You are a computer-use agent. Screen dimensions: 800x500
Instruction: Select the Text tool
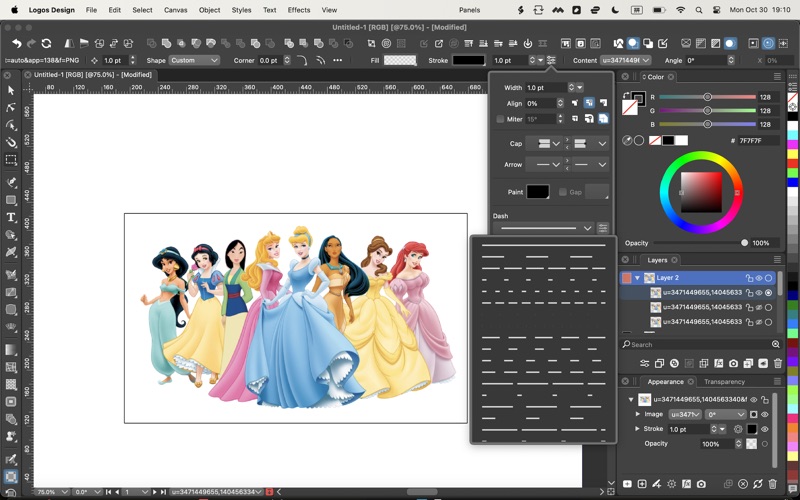(x=11, y=217)
